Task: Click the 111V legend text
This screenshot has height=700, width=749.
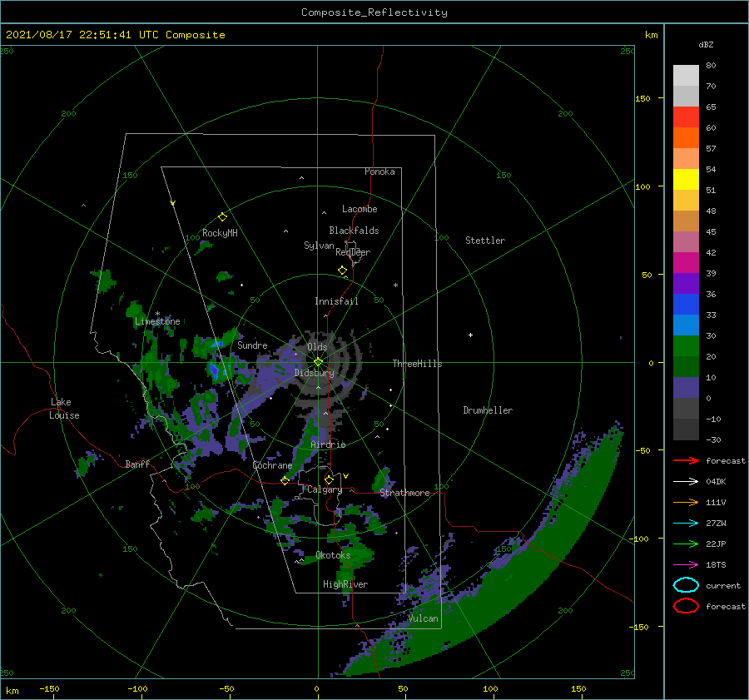Action: tap(716, 502)
